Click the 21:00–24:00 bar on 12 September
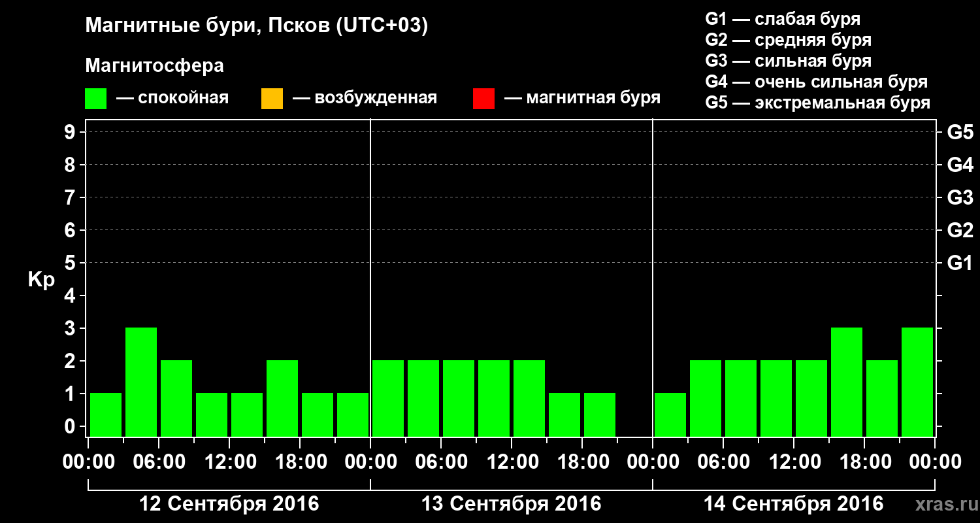Viewport: 980px width, 523px height. (353, 415)
